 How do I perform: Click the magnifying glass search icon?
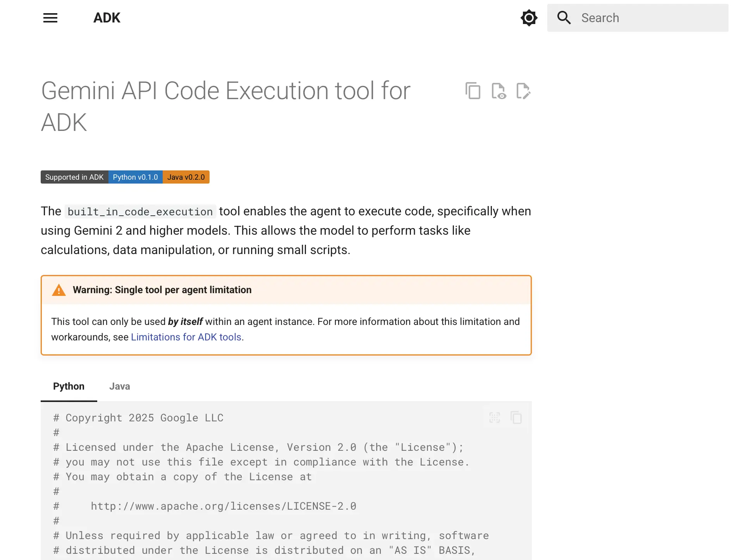pyautogui.click(x=564, y=18)
